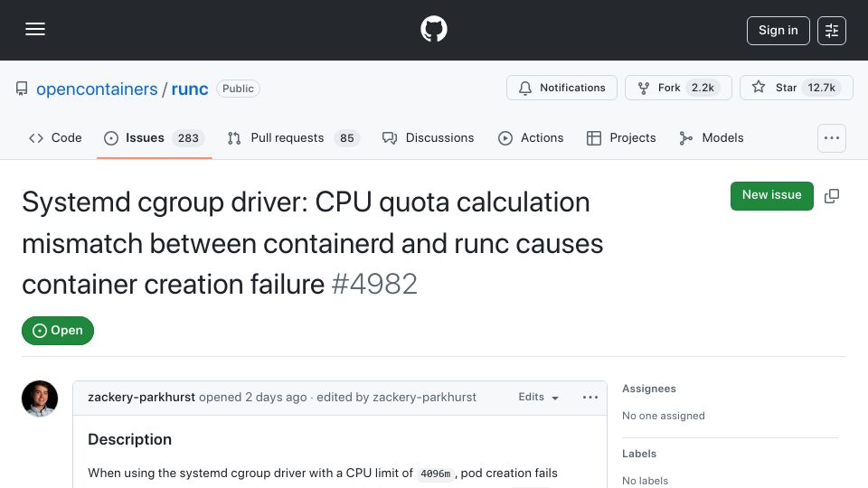
Task: Click the Assignees sidebar heading
Action: 649,389
